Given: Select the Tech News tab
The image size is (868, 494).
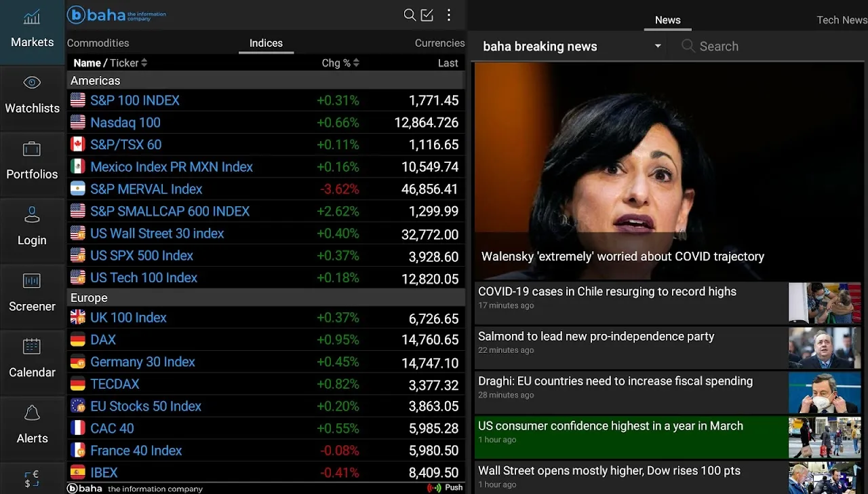Looking at the screenshot, I should (x=842, y=20).
